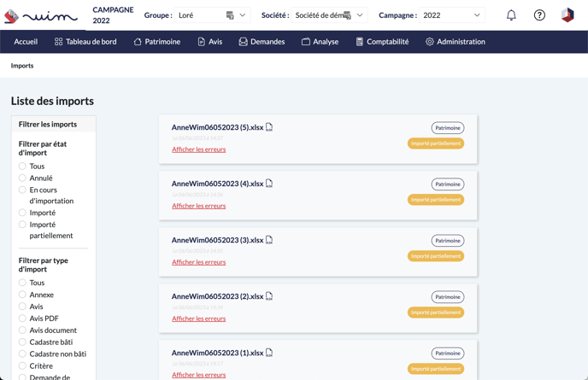
Task: Select the 'Avis PDF' import type filter
Action: click(23, 319)
